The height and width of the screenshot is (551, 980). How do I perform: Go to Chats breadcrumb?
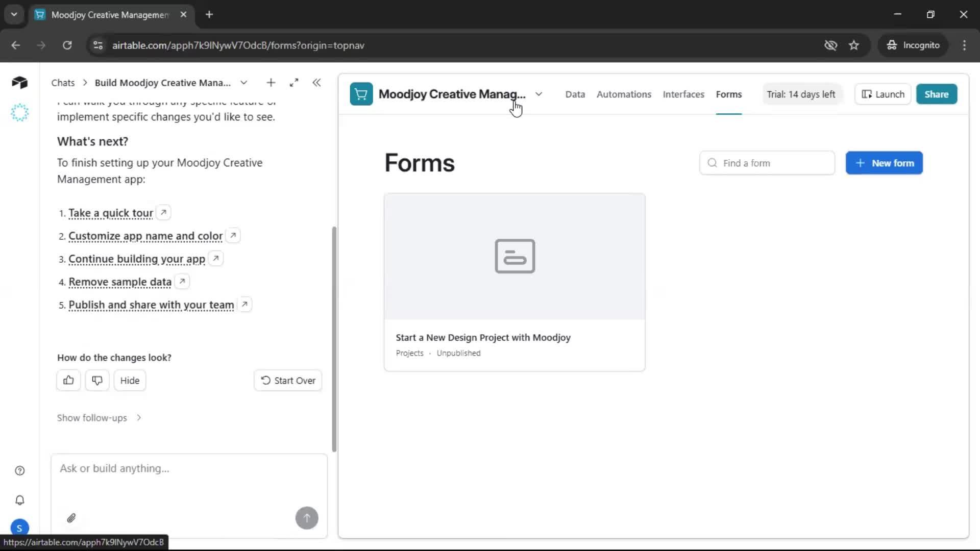point(63,83)
